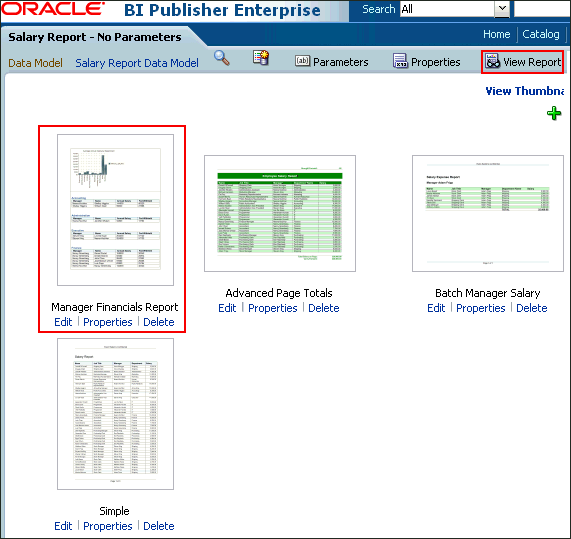
Task: Delete the Manager Financials Report layout
Action: (159, 322)
